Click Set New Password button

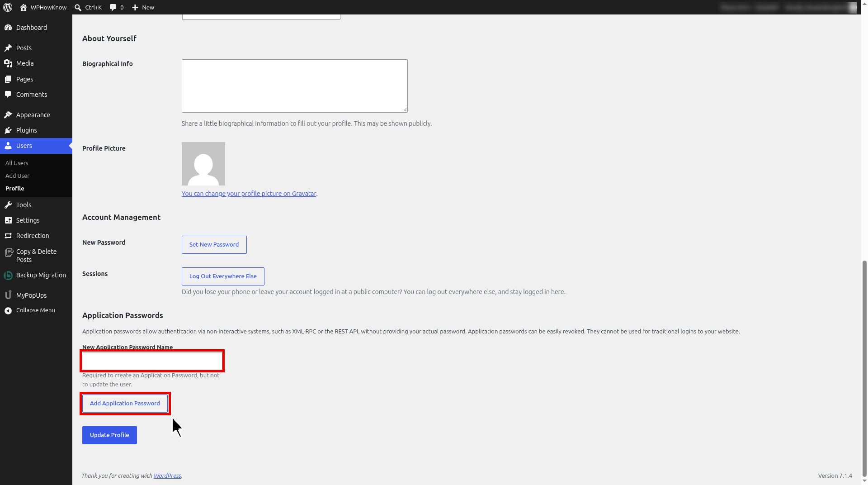(214, 245)
